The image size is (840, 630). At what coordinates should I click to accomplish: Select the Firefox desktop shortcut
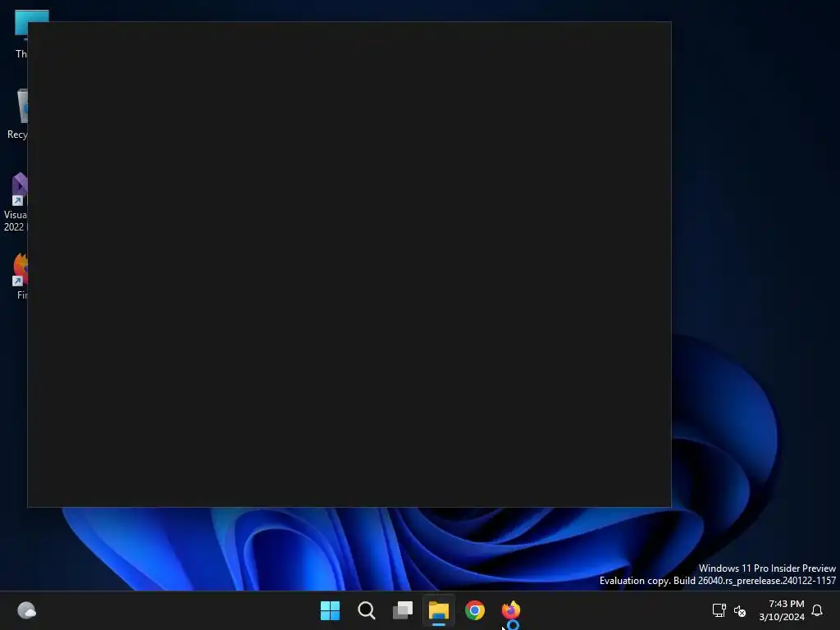pyautogui.click(x=21, y=276)
